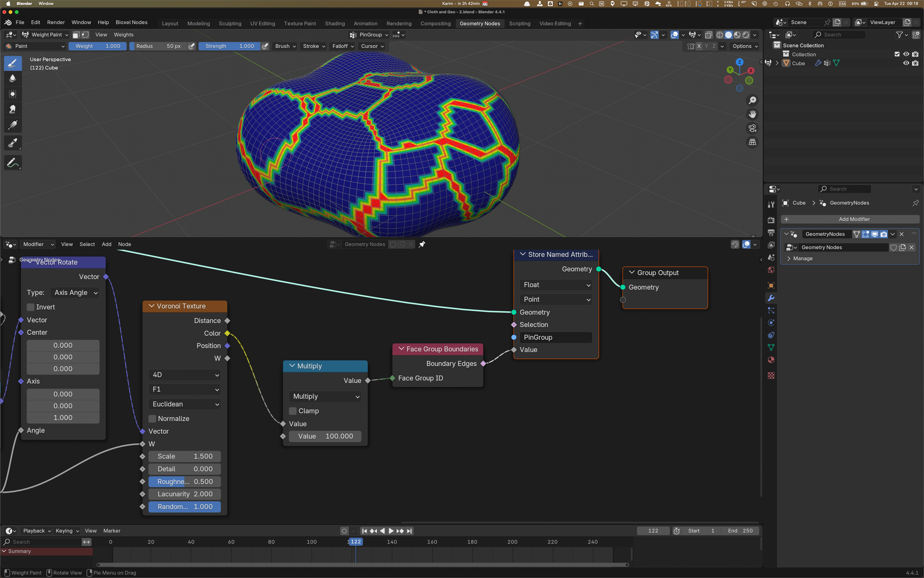Open the viewport Options dropdown
The height and width of the screenshot is (578, 924).
(x=745, y=46)
